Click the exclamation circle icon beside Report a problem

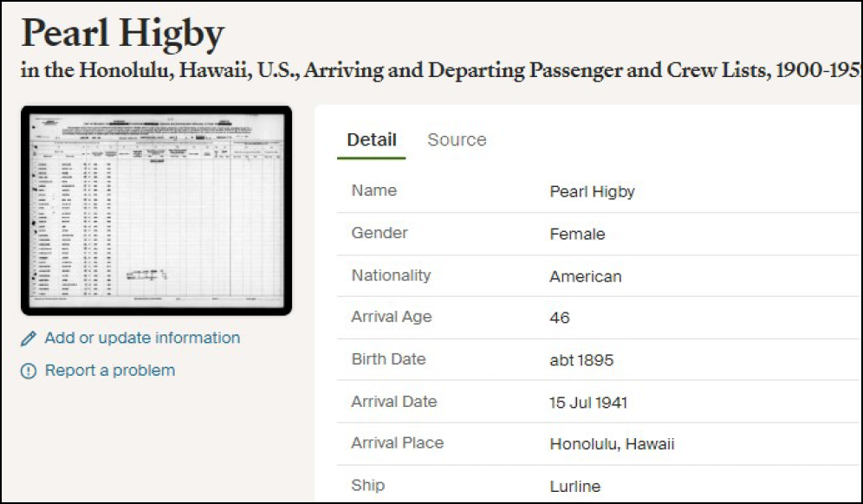tap(29, 371)
